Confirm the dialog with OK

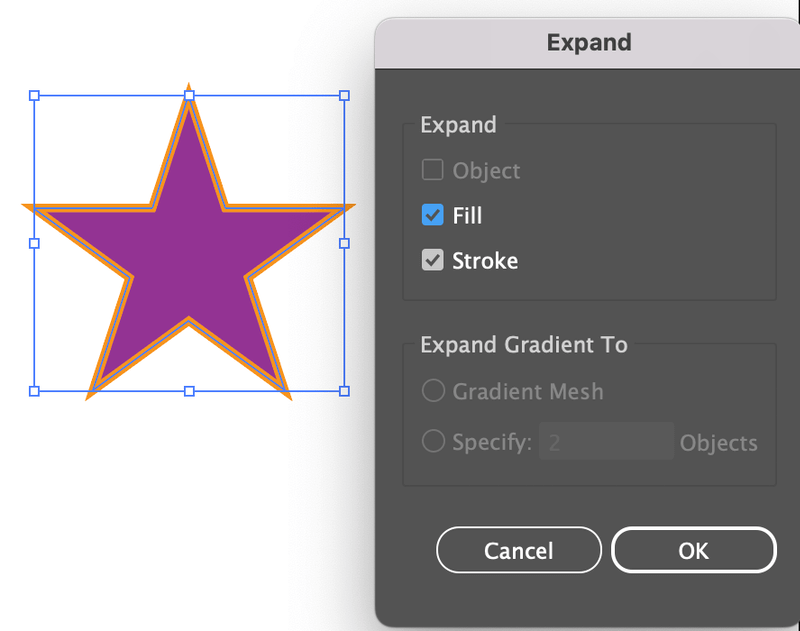pos(694,550)
